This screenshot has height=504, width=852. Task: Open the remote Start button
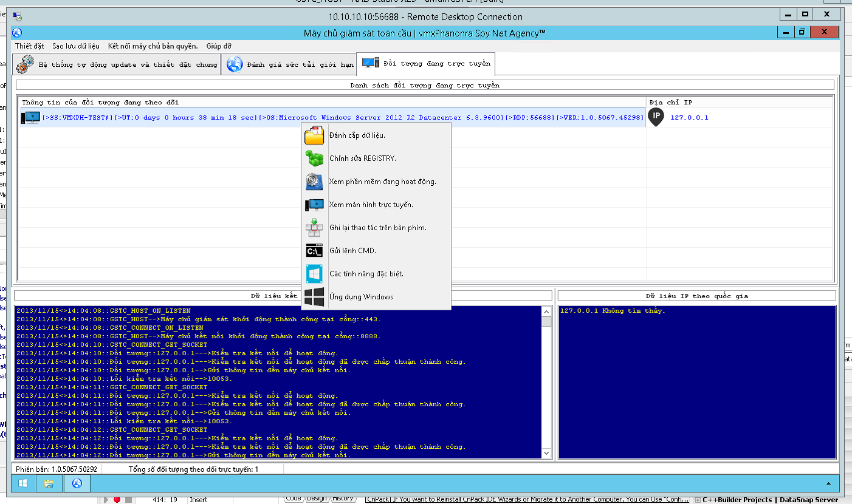coord(23,483)
